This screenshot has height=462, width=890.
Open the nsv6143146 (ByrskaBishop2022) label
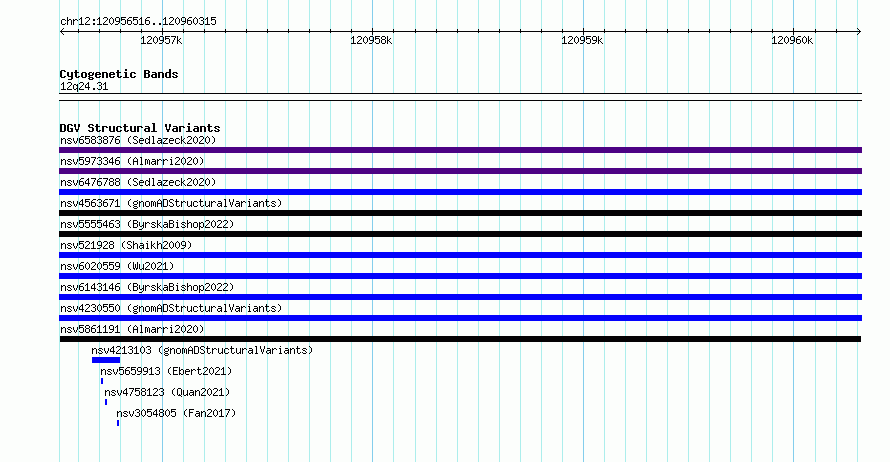coord(147,287)
